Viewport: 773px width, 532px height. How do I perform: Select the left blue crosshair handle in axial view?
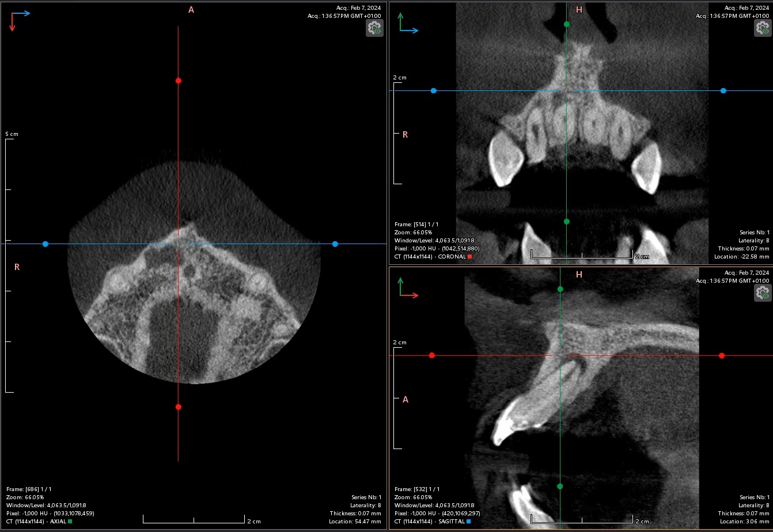click(x=46, y=244)
